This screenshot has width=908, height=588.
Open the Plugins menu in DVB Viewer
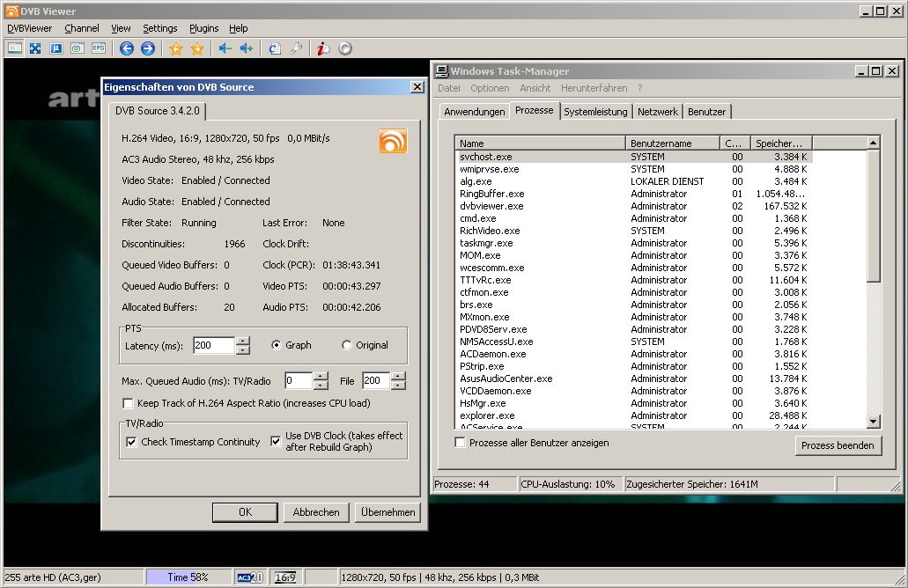pos(203,28)
